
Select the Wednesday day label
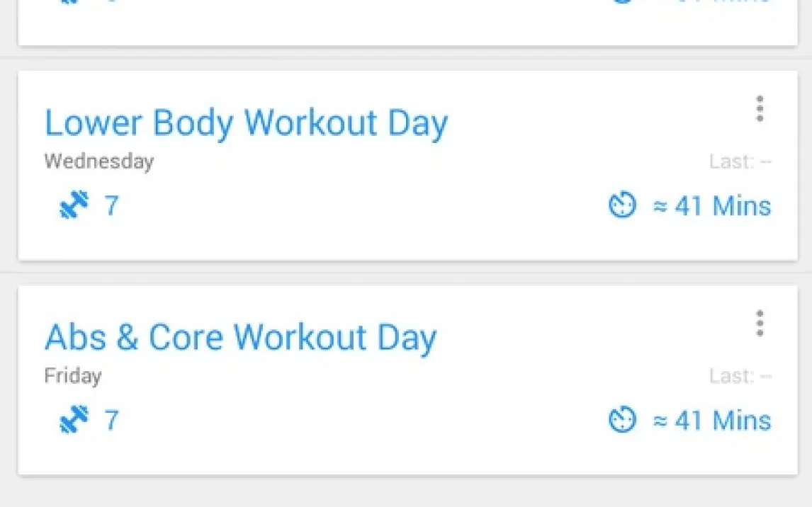[98, 161]
